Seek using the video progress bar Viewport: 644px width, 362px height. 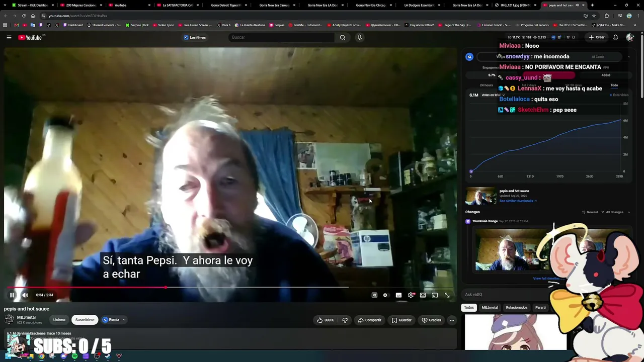point(230,288)
